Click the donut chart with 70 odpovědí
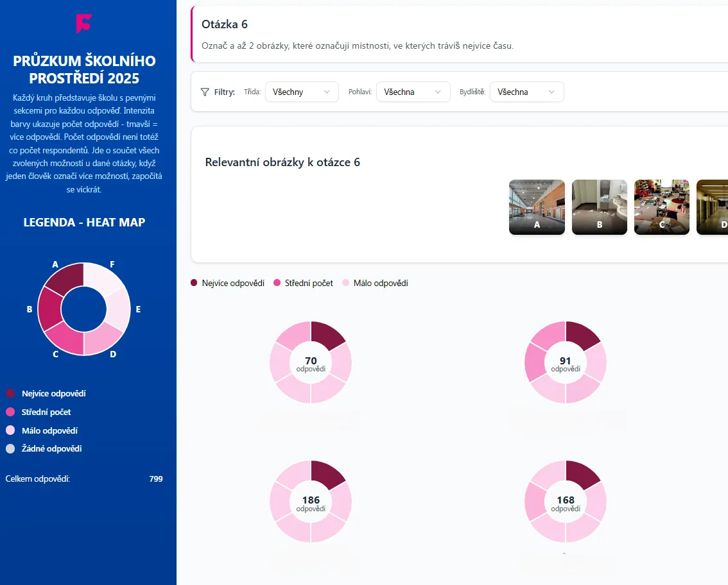This screenshot has height=585, width=728. click(311, 363)
